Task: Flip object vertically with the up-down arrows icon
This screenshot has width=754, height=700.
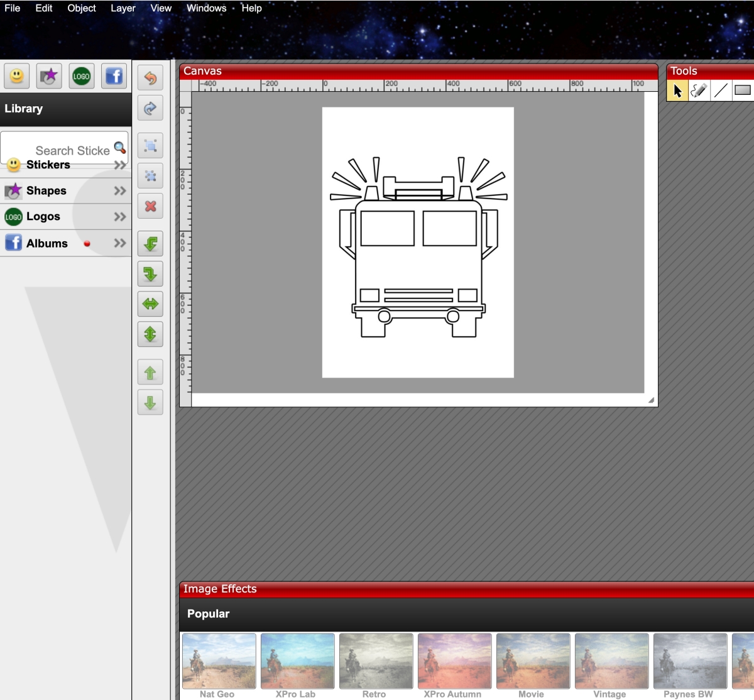Action: point(150,334)
